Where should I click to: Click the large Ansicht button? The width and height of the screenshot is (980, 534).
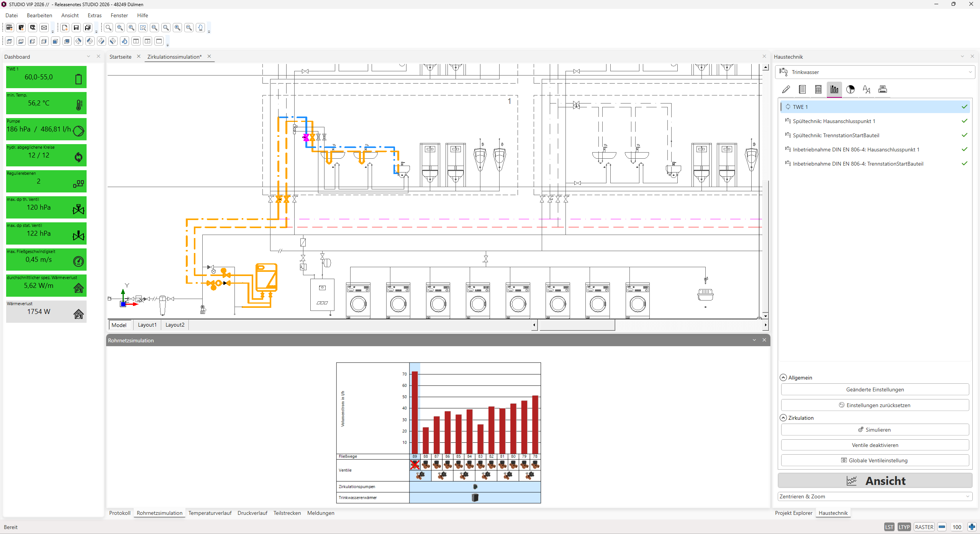[875, 481]
